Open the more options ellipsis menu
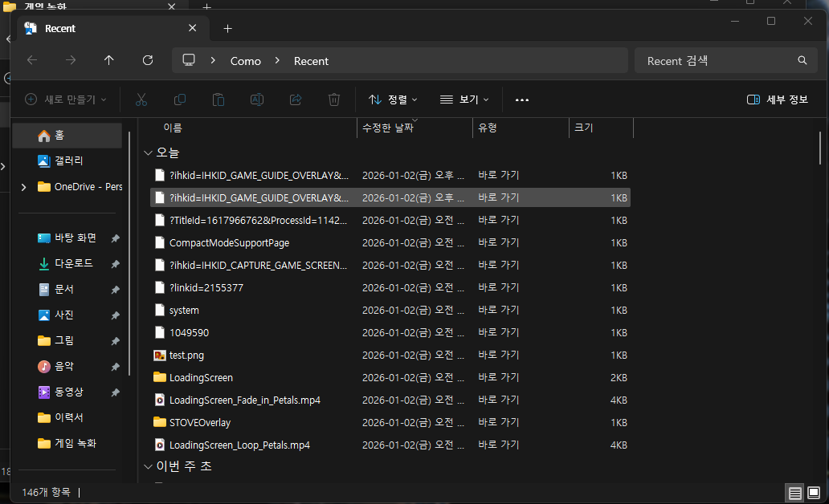 coord(522,100)
